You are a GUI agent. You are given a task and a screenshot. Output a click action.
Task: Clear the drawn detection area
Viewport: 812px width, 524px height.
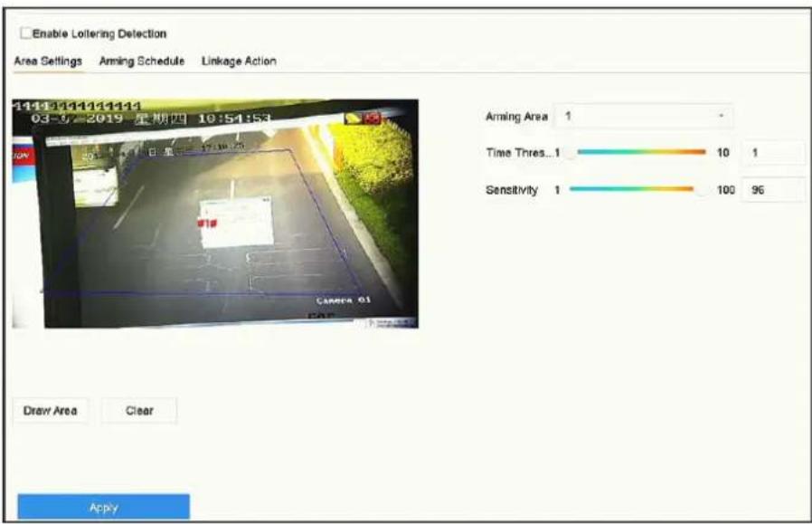click(139, 411)
